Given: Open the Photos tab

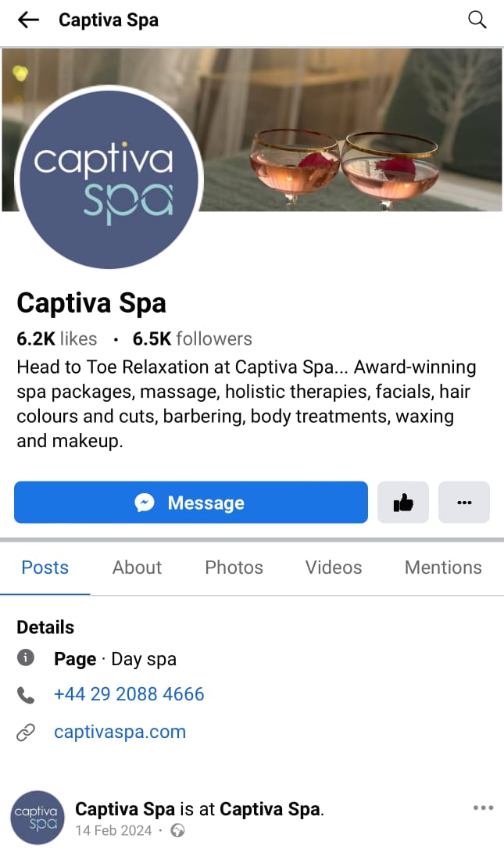Looking at the screenshot, I should pos(234,568).
